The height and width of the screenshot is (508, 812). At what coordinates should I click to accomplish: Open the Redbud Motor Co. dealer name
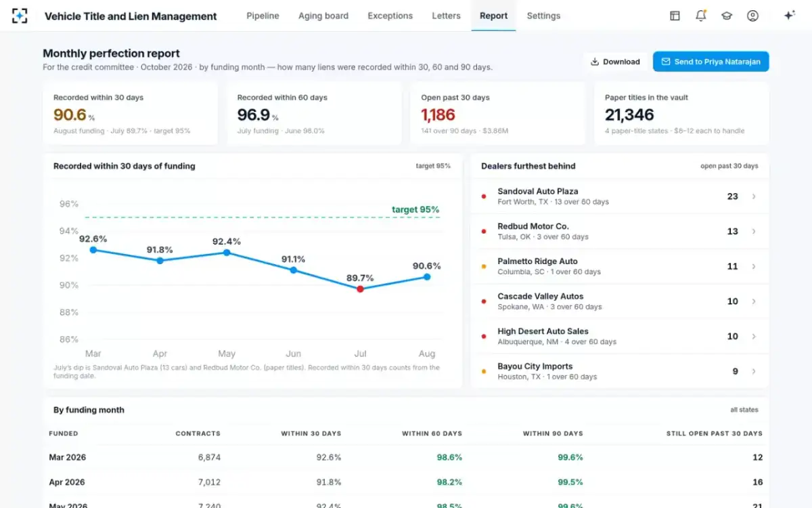coord(533,226)
